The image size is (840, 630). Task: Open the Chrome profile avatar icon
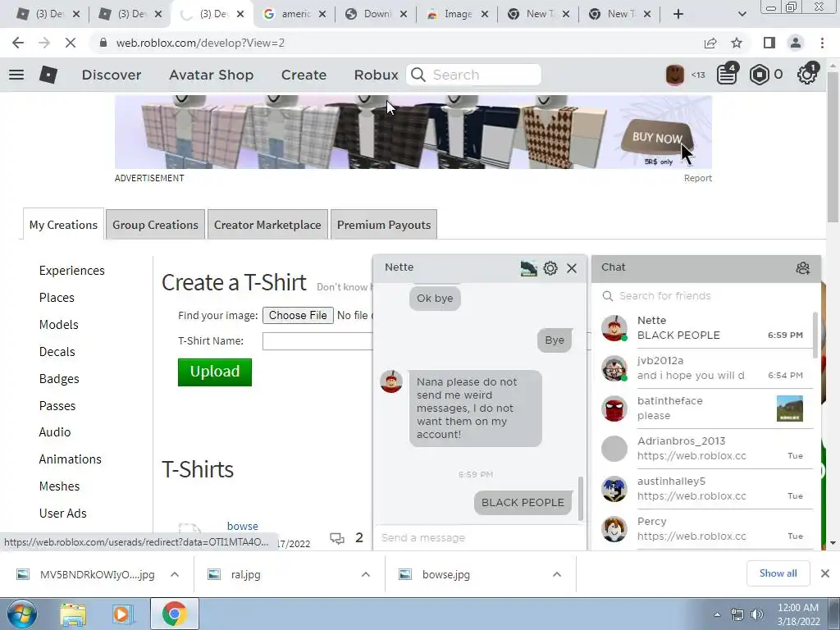796,43
